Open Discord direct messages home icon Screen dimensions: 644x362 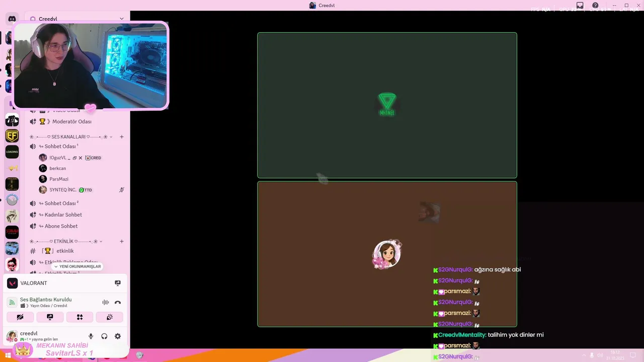click(12, 19)
